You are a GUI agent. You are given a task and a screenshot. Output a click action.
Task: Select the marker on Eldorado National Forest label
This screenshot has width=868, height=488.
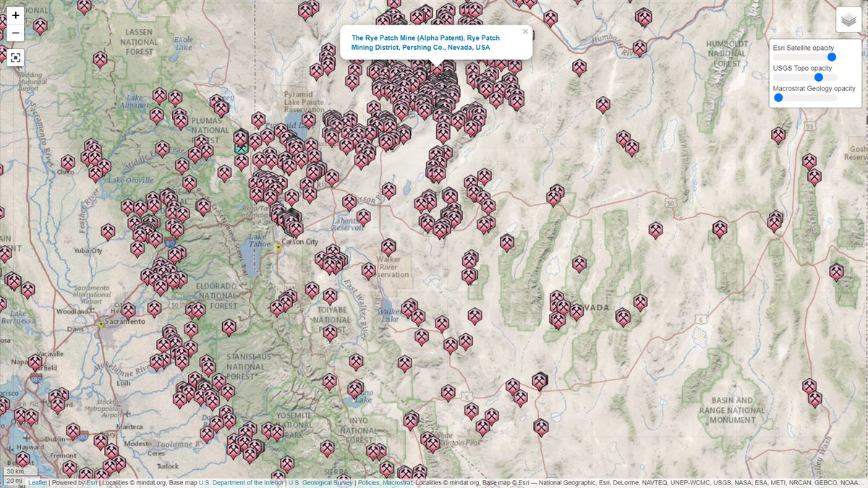[x=197, y=311]
